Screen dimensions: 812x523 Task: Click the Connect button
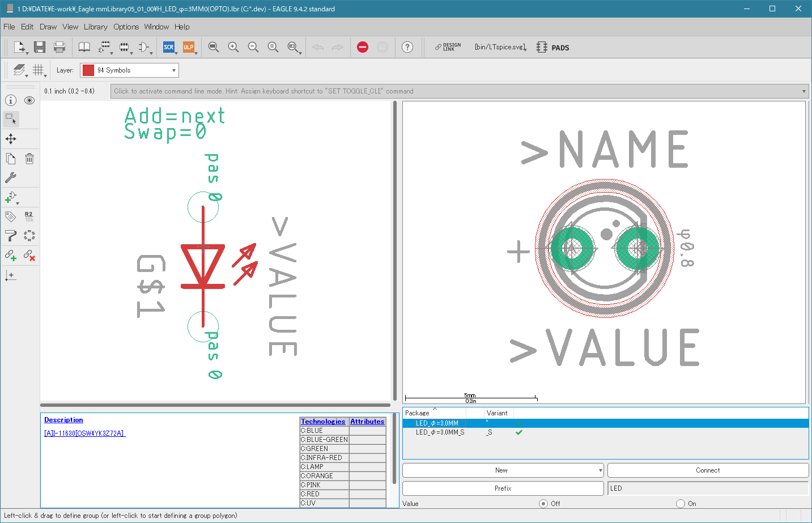[x=708, y=470]
